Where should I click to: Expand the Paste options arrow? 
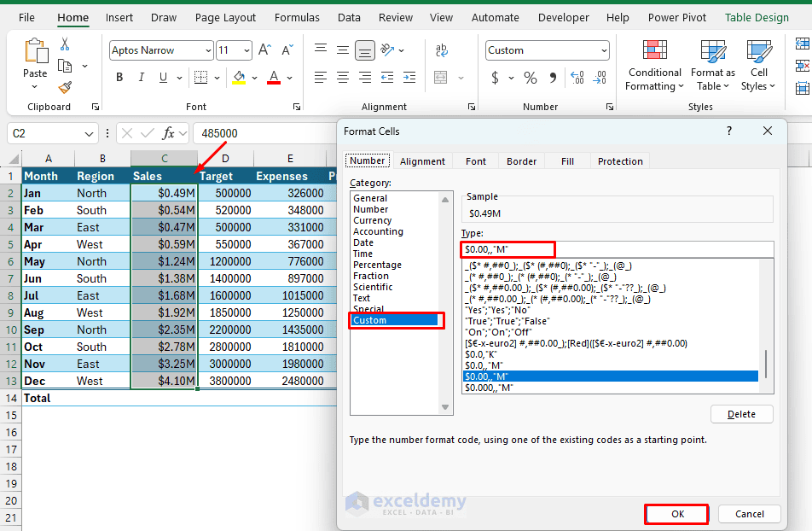[x=35, y=87]
